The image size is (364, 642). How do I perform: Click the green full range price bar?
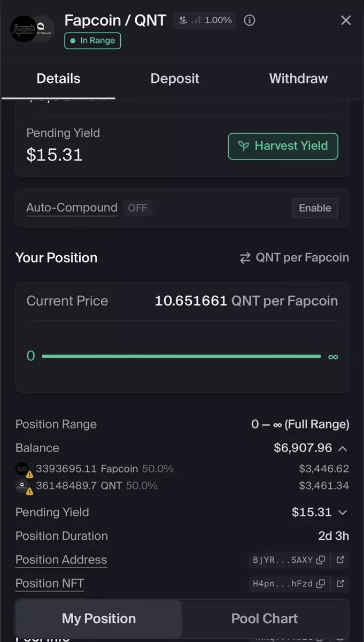(181, 356)
